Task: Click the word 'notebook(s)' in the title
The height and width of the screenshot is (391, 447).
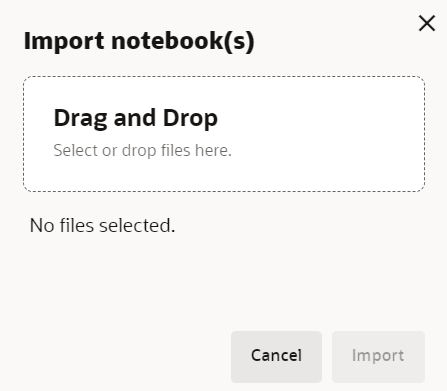Action: click(x=183, y=41)
